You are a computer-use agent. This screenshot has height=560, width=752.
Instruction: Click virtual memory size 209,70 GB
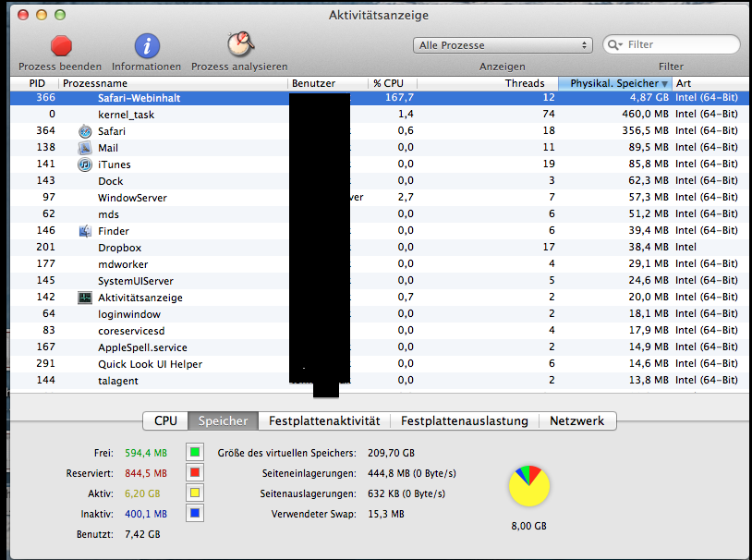392,453
